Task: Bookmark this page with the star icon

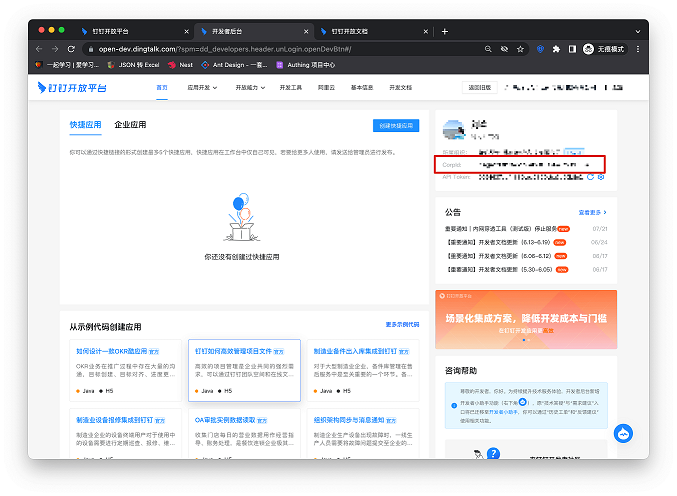Action: 520,48
